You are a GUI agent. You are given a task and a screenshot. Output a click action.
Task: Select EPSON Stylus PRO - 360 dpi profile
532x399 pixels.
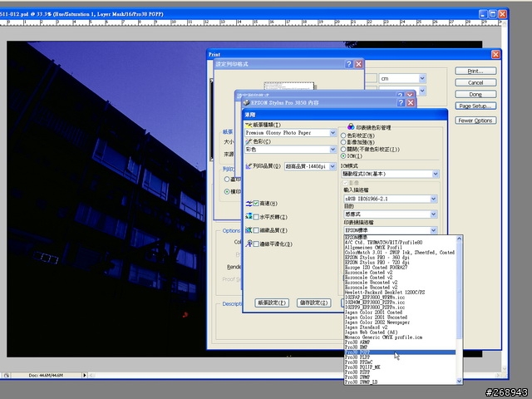400,258
